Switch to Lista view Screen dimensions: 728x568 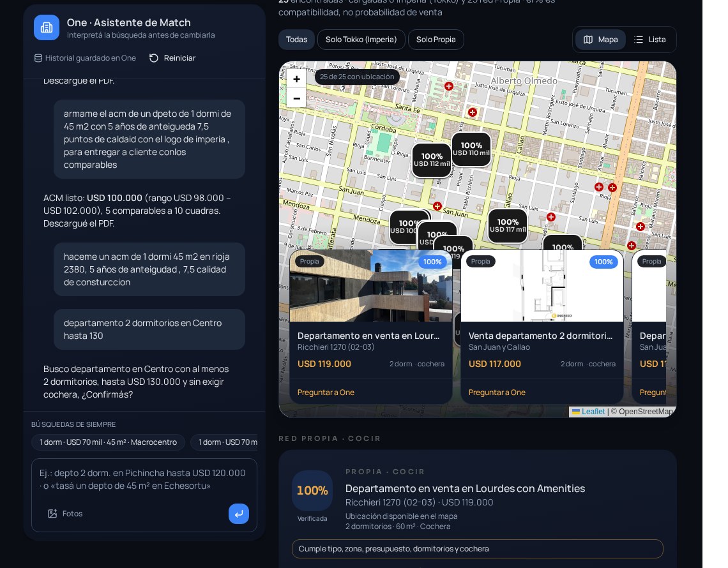coord(650,40)
